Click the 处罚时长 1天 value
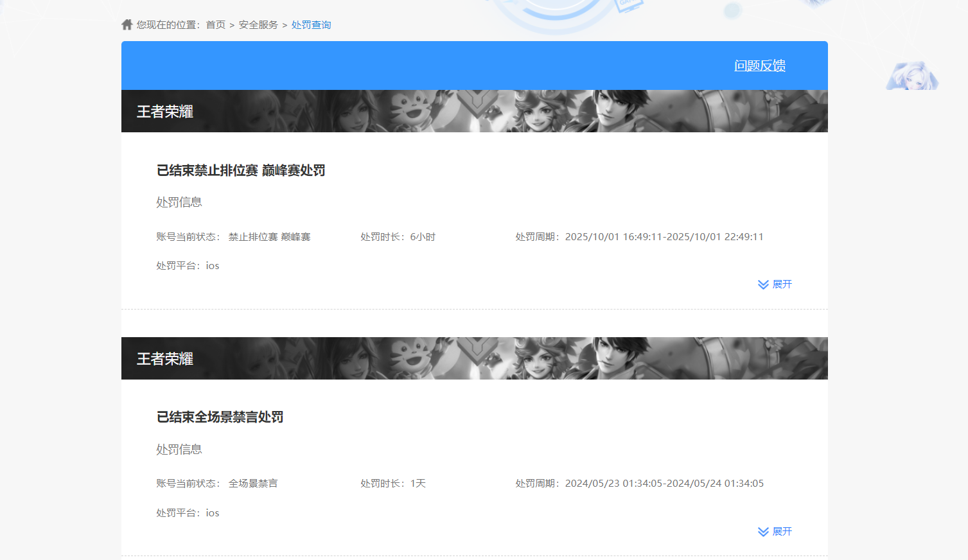 click(418, 484)
